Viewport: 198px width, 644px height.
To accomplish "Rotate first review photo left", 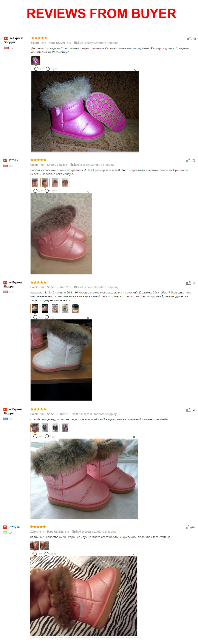I will coord(39,69).
